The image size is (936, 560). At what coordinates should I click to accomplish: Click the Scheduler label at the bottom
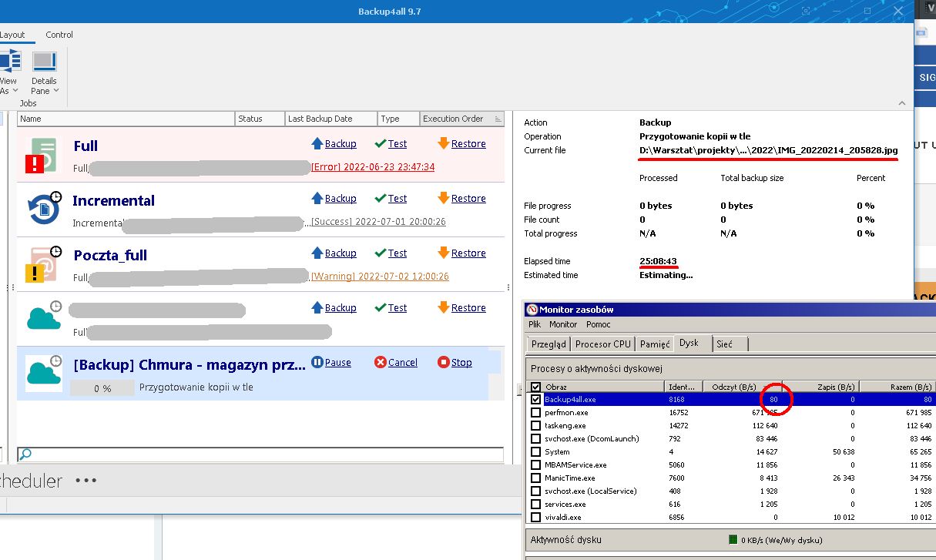coord(31,481)
